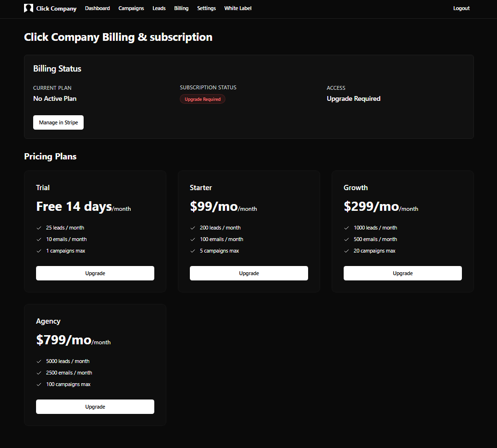Open the Leads nav item
Viewport: 497px width, 448px height.
coord(159,8)
